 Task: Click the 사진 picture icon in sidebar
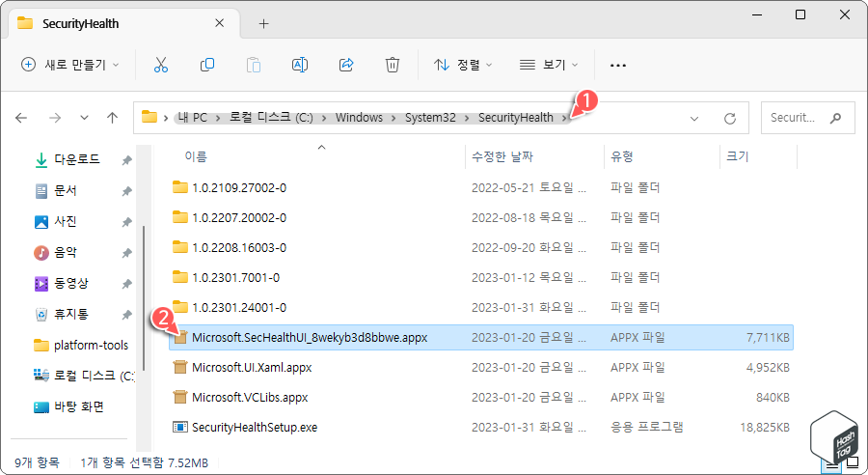(x=41, y=222)
